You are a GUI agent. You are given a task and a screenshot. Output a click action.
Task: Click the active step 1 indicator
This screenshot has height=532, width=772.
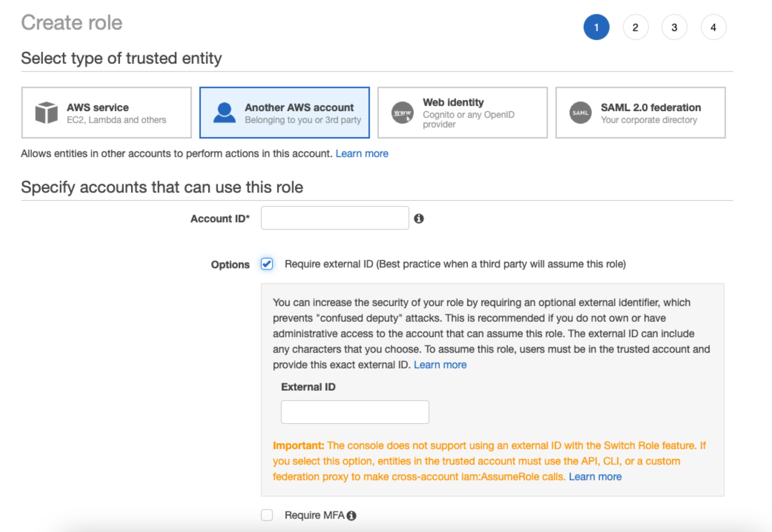tap(596, 27)
